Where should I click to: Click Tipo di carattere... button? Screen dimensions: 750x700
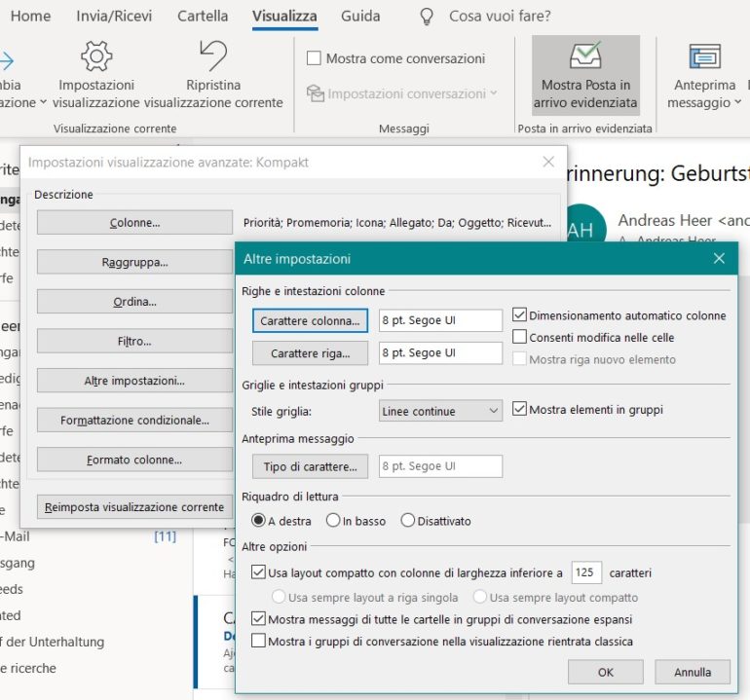pyautogui.click(x=310, y=466)
